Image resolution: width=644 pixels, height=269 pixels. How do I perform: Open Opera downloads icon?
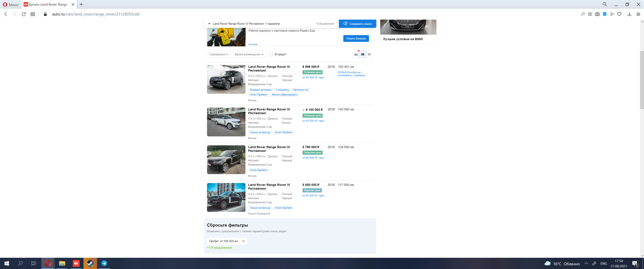tap(629, 14)
